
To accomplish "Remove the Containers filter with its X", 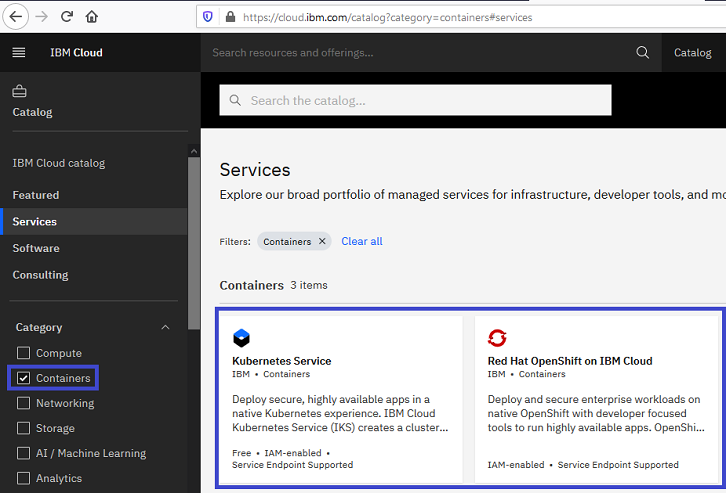I will [x=322, y=241].
